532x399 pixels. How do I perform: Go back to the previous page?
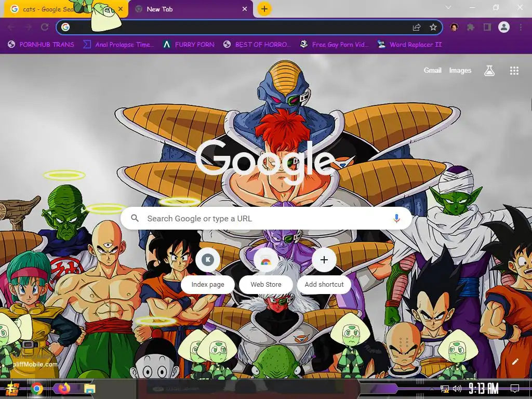tap(11, 27)
